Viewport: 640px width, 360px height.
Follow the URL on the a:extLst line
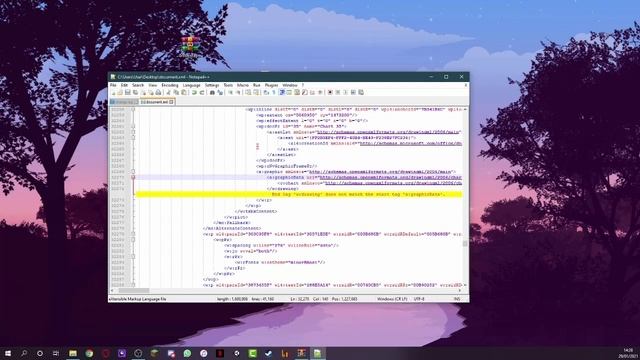point(389,132)
